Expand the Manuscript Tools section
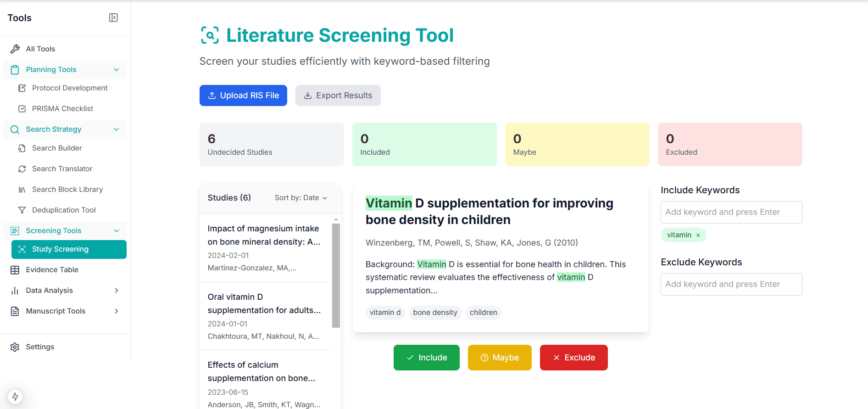This screenshot has height=409, width=868. click(x=117, y=311)
